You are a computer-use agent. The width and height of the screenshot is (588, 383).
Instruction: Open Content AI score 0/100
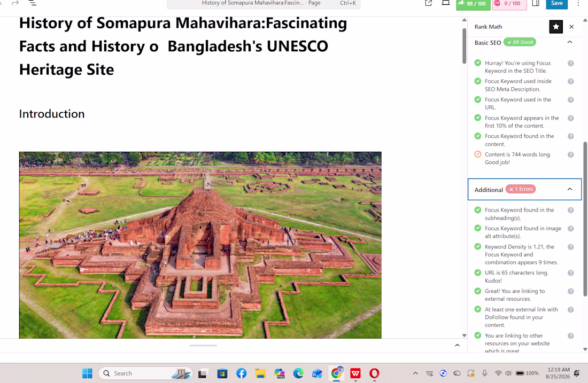point(509,4)
